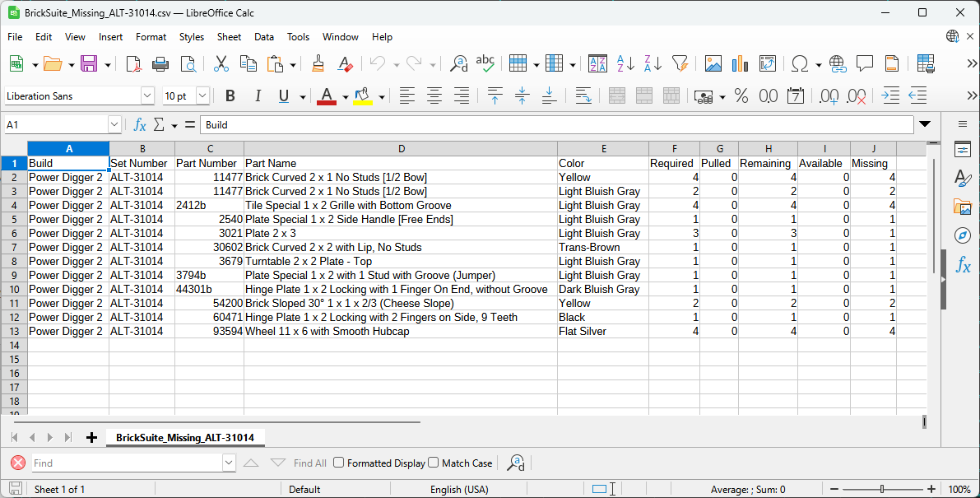Viewport: 980px width, 498px height.
Task: Click the Open folder icon
Action: click(x=53, y=63)
